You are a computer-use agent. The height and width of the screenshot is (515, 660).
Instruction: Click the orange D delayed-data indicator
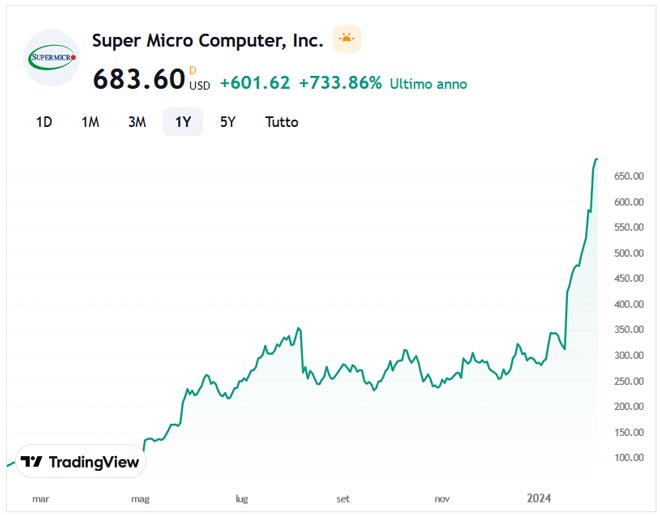click(x=193, y=69)
